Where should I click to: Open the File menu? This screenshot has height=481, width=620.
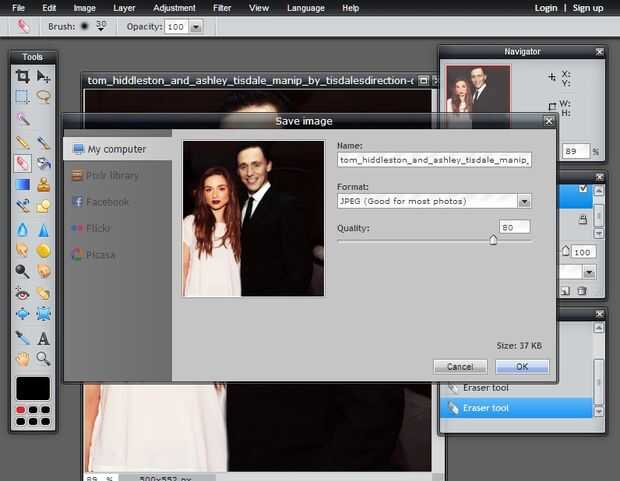click(18, 8)
